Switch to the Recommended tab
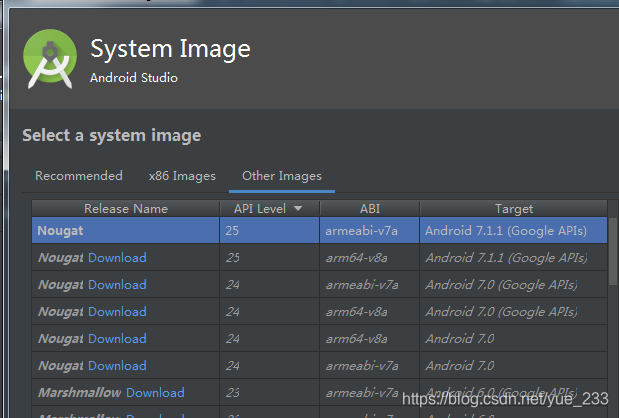Screen dimensions: 619x418 (79, 176)
